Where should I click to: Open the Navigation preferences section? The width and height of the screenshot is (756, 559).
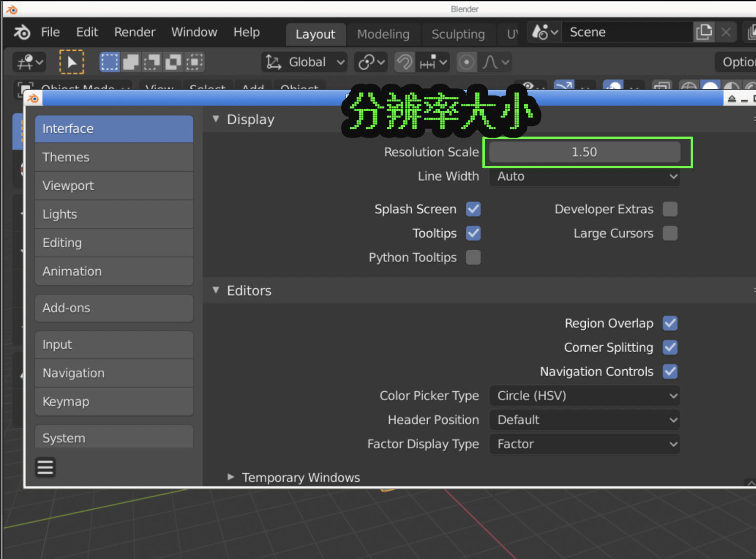tap(114, 373)
